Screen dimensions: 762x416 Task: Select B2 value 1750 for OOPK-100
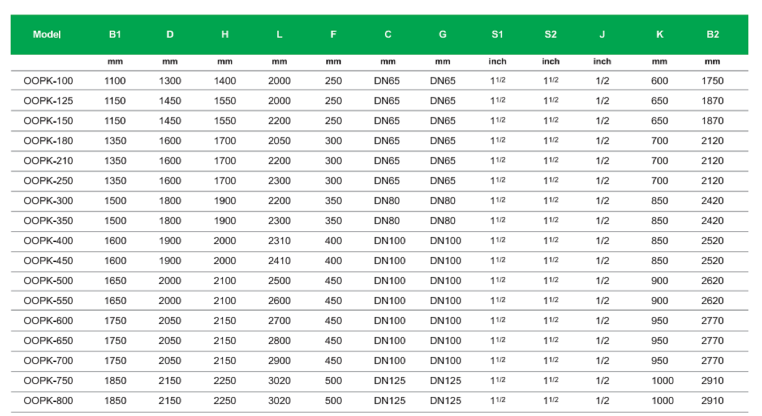point(712,81)
